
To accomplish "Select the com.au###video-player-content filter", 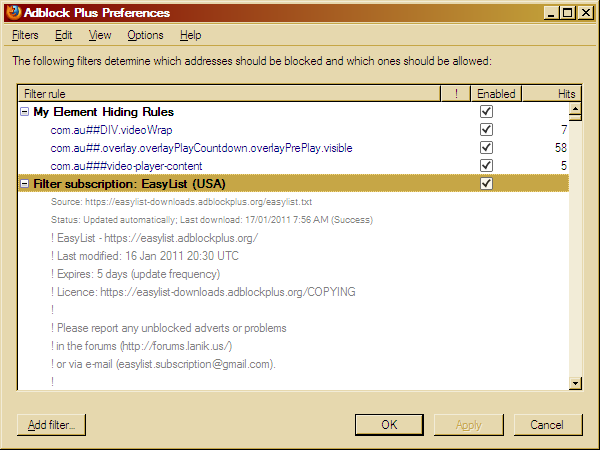I will coord(126,166).
